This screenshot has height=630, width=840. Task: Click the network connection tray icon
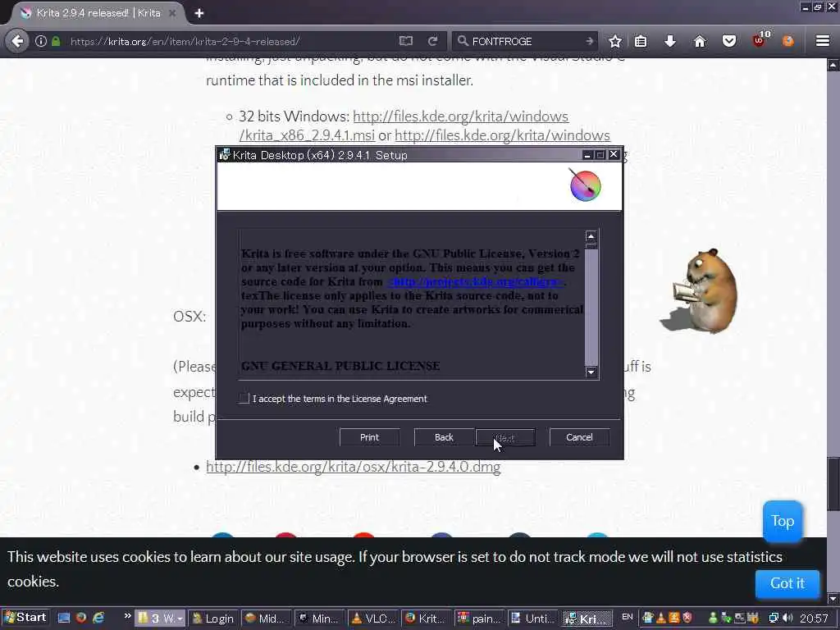pyautogui.click(x=773, y=619)
